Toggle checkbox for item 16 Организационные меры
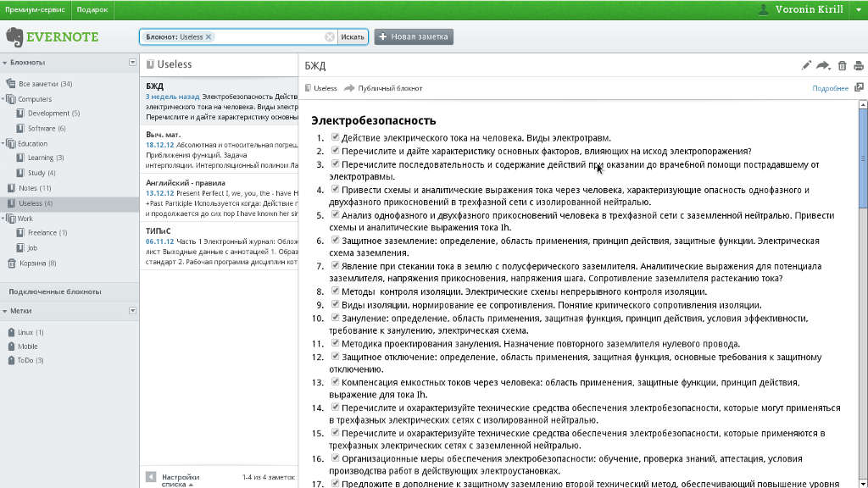The image size is (868, 488). click(x=335, y=457)
